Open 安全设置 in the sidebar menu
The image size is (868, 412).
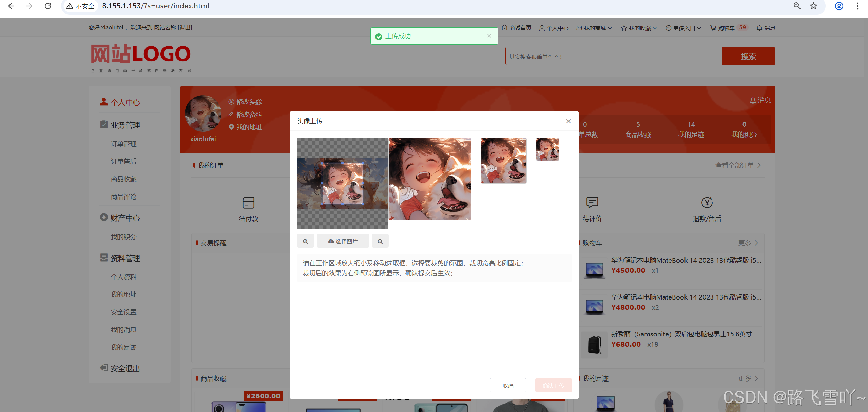[x=123, y=312]
